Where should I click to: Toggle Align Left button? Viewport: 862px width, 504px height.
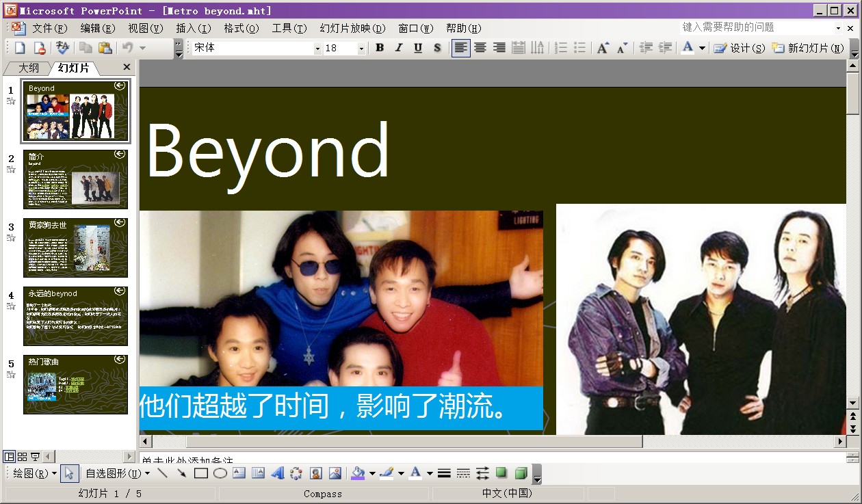(461, 48)
